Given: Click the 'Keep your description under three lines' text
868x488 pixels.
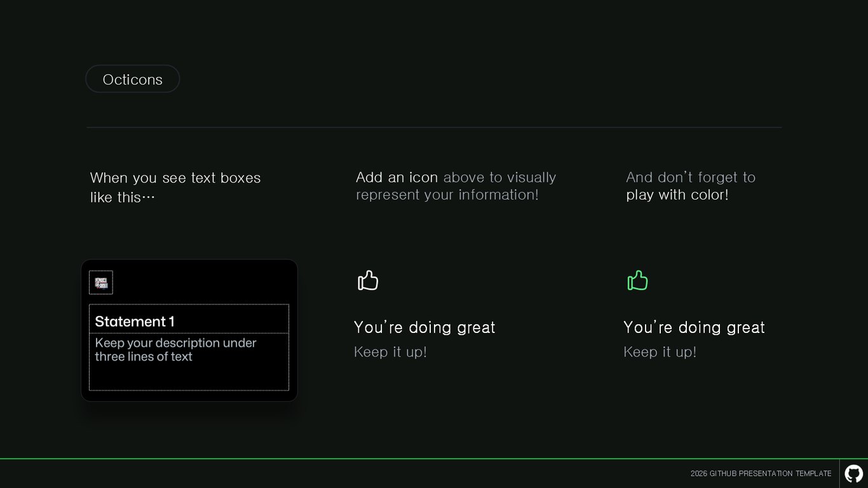Looking at the screenshot, I should [x=176, y=349].
